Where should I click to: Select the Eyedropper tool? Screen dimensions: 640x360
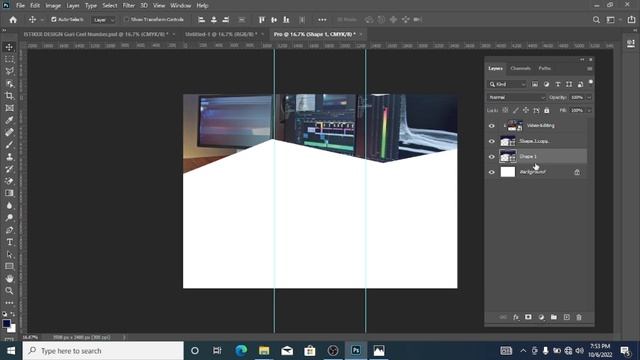tap(9, 120)
